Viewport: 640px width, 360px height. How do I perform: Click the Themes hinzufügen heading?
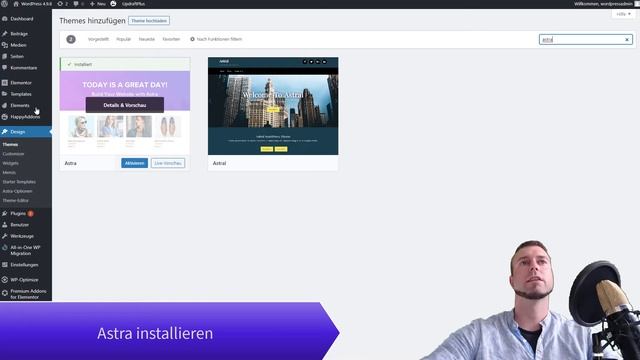point(92,20)
